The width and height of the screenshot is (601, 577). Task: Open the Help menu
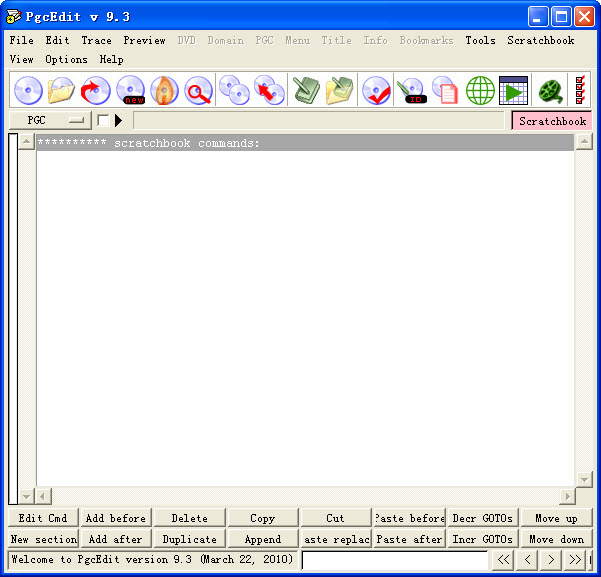click(x=112, y=59)
